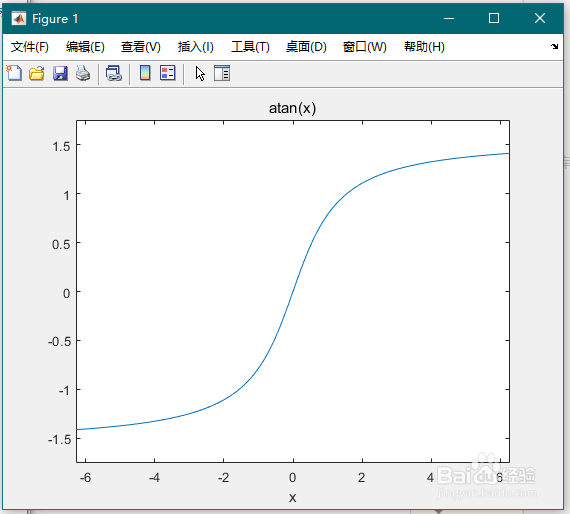Print the figure using the printer icon

click(83, 73)
